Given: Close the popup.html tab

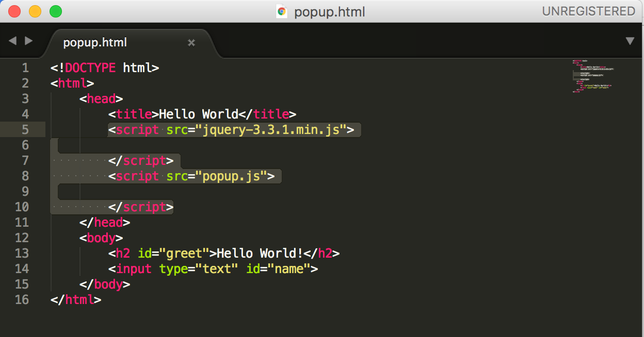Looking at the screenshot, I should tap(191, 43).
